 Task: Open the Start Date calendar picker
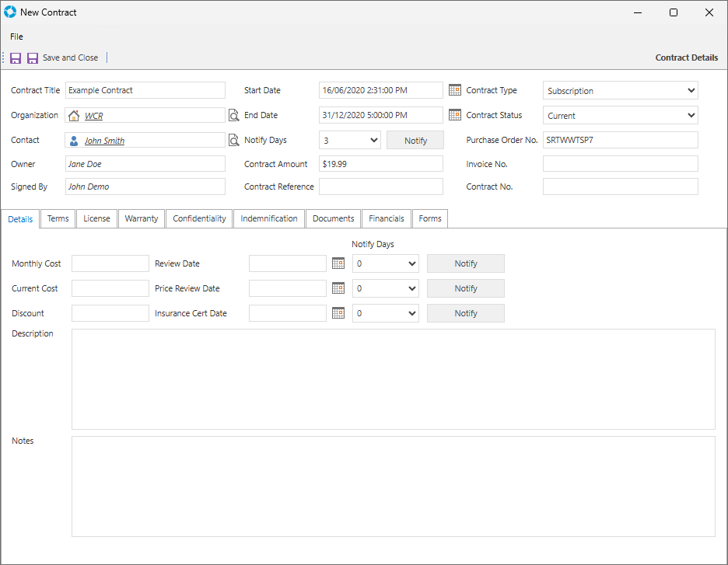coord(455,90)
